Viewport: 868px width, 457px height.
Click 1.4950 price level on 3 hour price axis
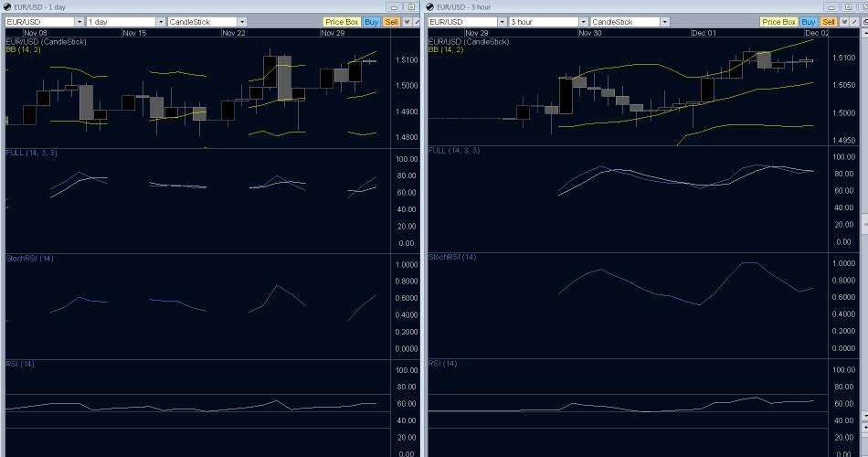tap(843, 141)
